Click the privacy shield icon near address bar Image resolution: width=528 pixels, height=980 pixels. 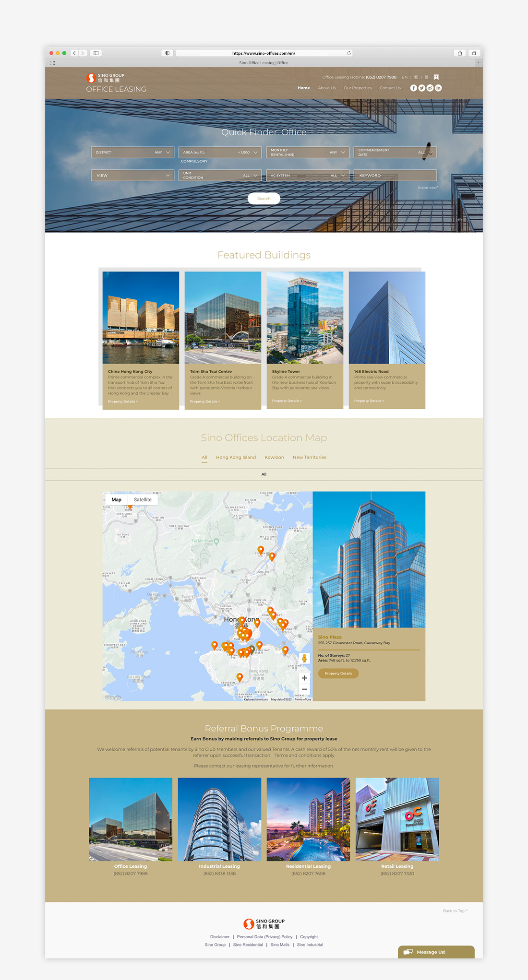pos(167,53)
